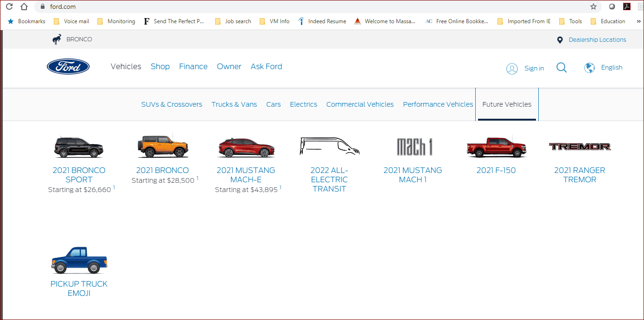Open Imported From IE bookmark folder

[524, 21]
